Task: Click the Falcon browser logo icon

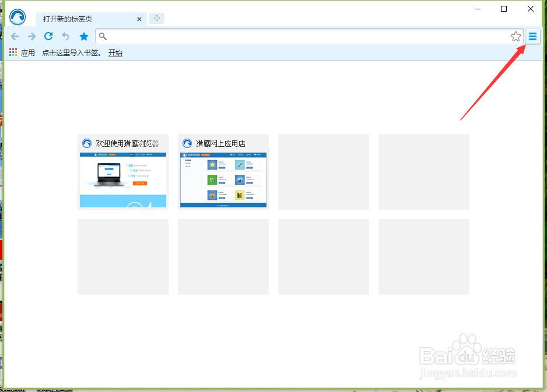Action: pyautogui.click(x=17, y=16)
